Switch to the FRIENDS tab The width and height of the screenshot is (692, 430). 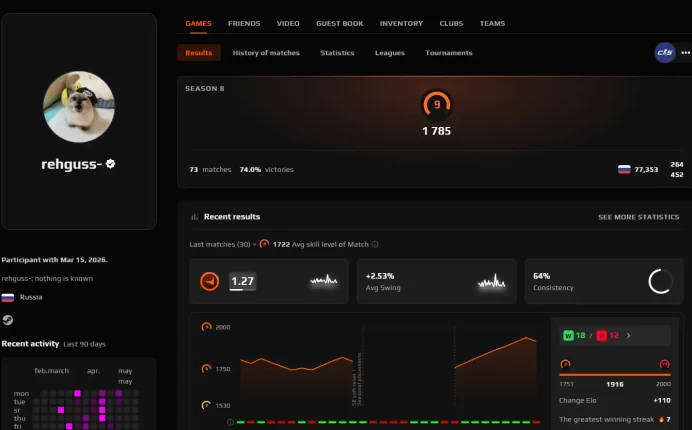click(x=244, y=23)
